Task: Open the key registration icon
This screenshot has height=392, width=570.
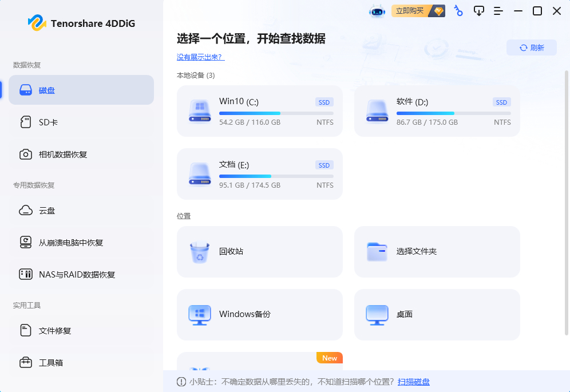Action: (x=458, y=11)
